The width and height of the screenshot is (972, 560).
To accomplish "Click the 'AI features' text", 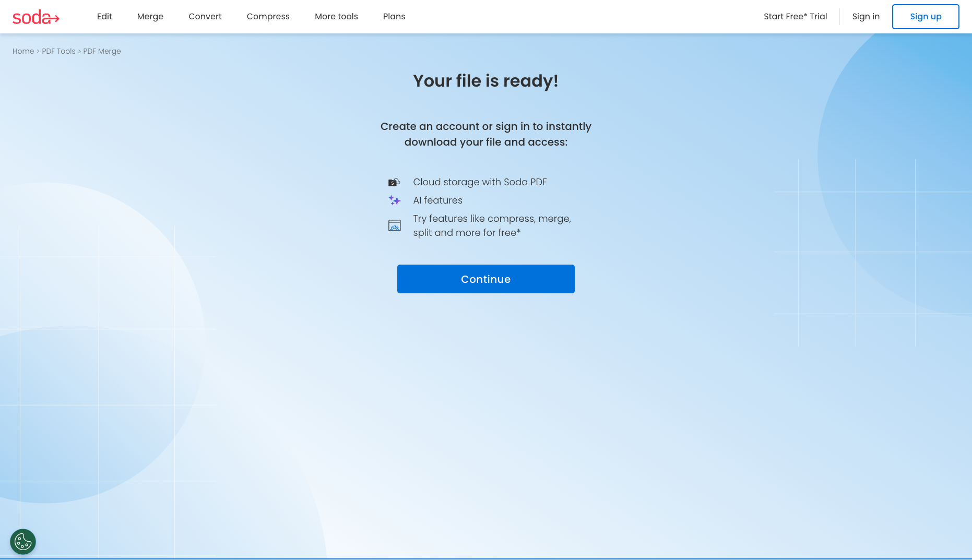I will pos(437,200).
